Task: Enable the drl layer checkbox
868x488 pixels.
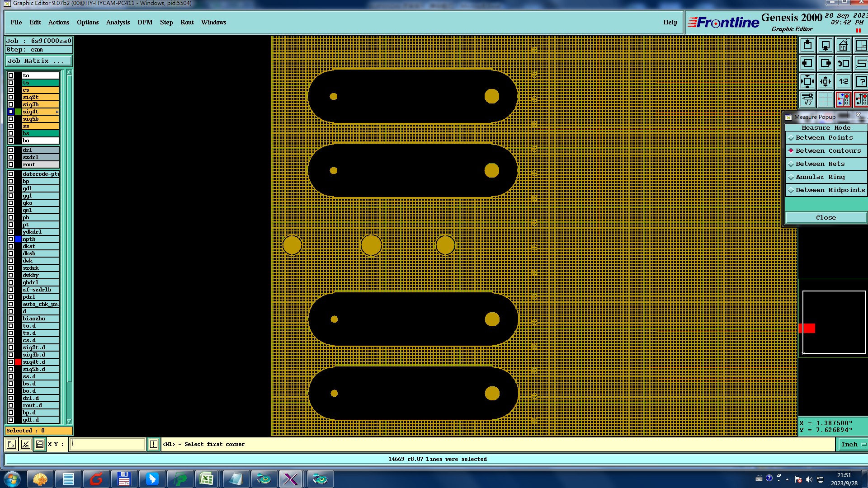Action: (11, 150)
